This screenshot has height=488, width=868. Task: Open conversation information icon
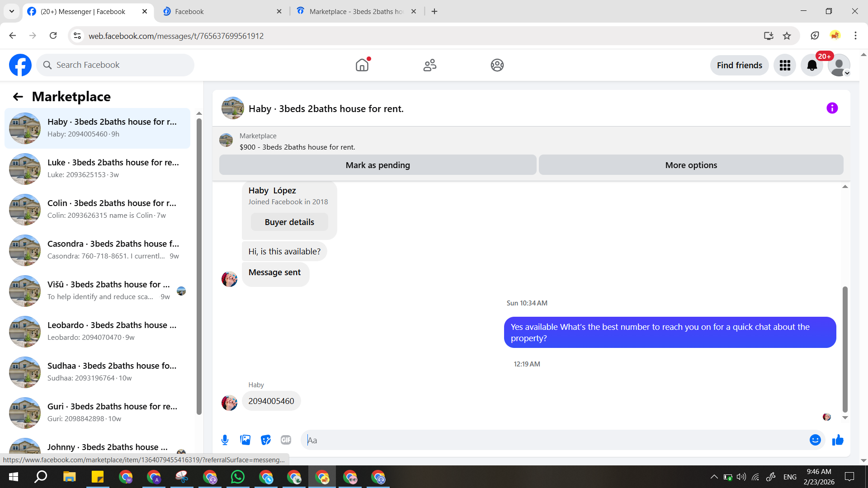tap(832, 108)
